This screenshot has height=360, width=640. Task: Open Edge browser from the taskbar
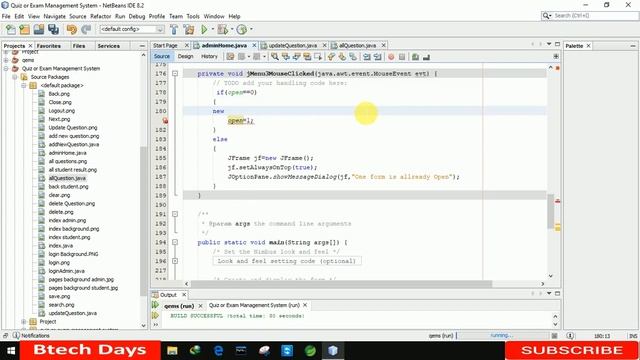(218, 350)
